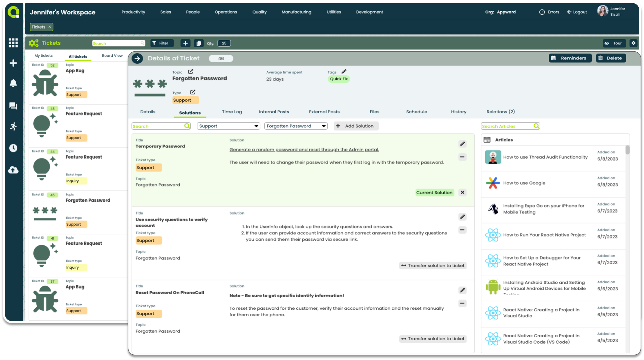The height and width of the screenshot is (360, 644).
Task: Click the search magnifier in solutions search
Action: point(187,126)
